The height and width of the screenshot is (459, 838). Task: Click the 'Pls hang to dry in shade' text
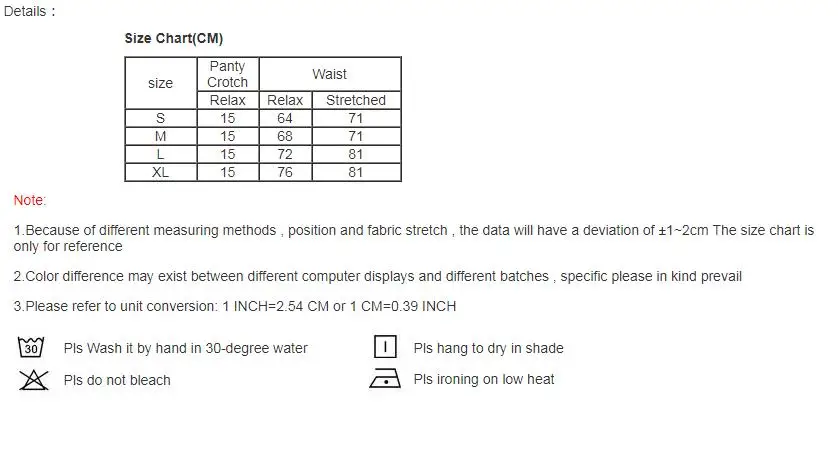(x=488, y=348)
